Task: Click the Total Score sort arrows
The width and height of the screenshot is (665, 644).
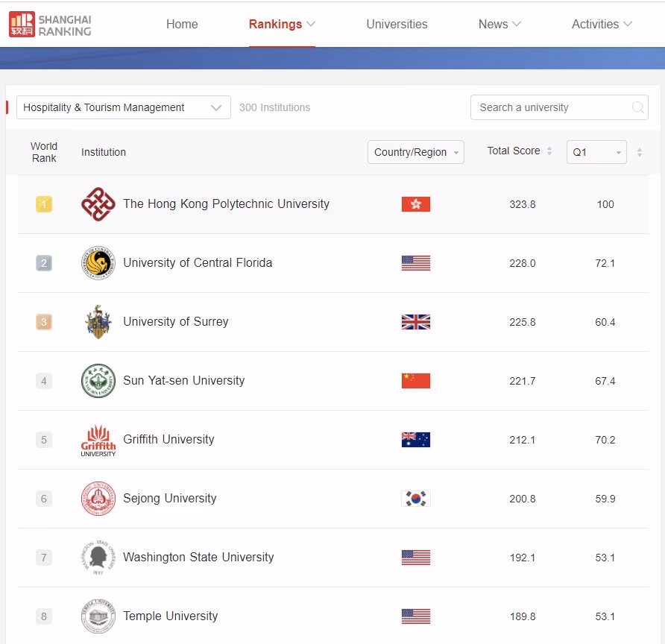Action: point(547,151)
